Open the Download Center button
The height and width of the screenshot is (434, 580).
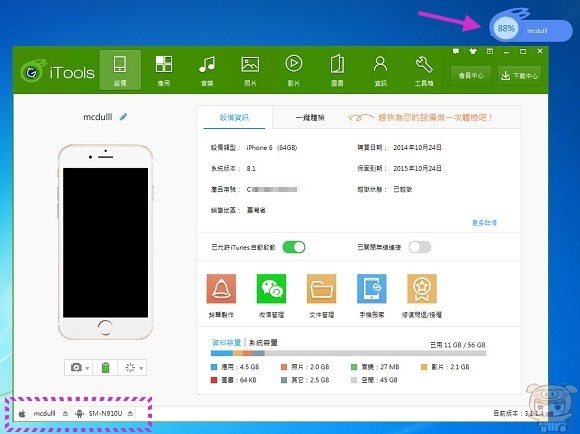(x=520, y=75)
